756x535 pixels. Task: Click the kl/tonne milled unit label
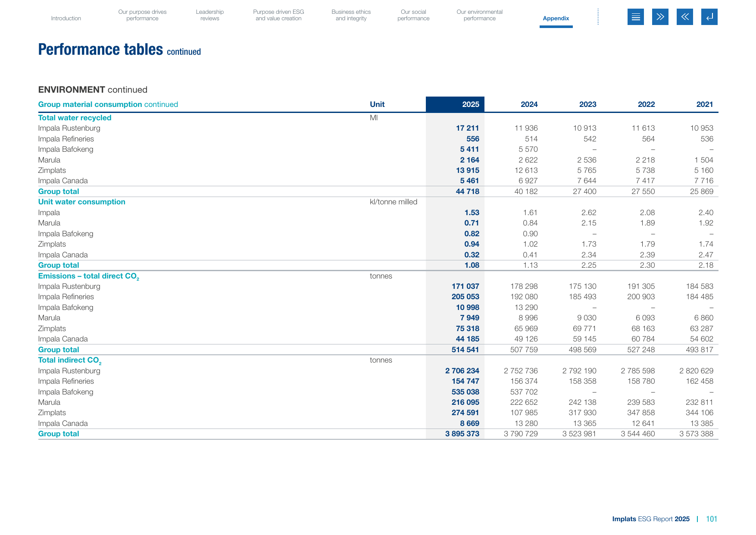[x=394, y=202]
